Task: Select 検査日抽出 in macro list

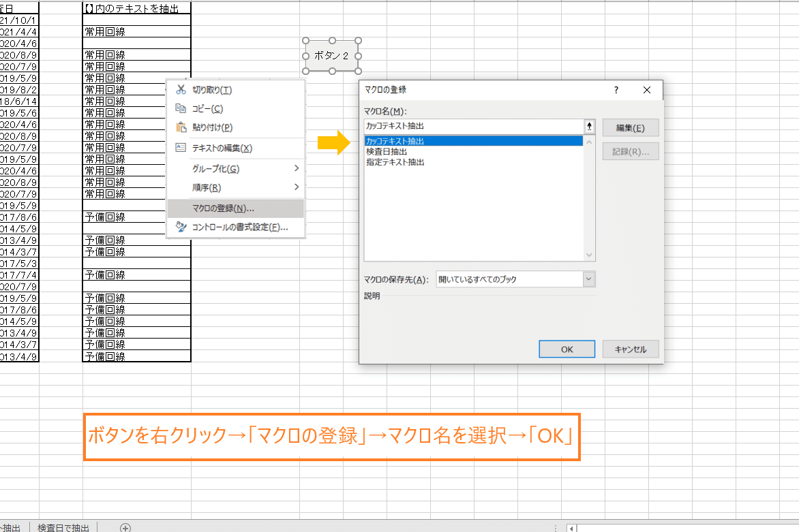Action: 473,152
